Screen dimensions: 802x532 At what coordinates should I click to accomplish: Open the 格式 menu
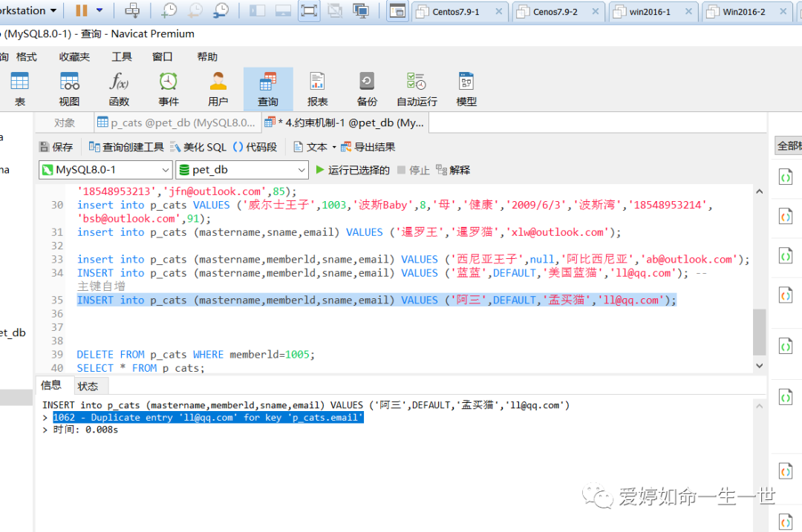tap(27, 56)
